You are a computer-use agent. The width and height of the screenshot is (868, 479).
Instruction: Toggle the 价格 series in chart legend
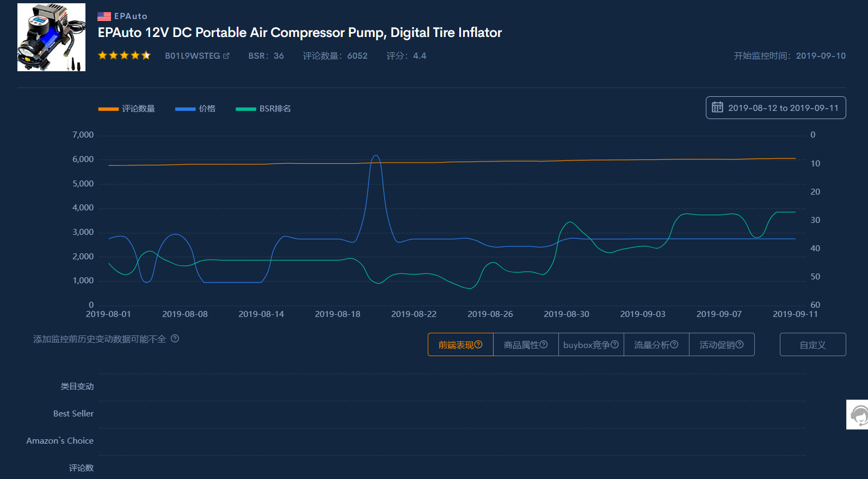195,108
